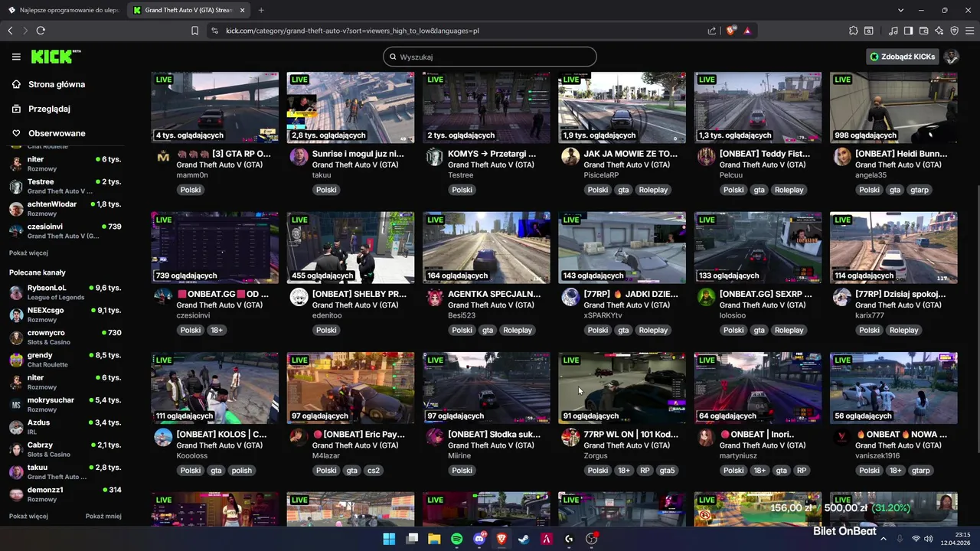Screen dimensions: 980x551
Task: Collapse recommended channels with Pokaż mniej
Action: 103,516
